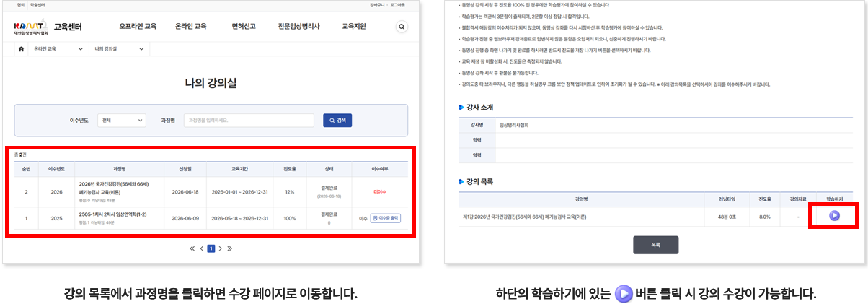Open the 온라인 교육 menu
The width and height of the screenshot is (868, 304).
[191, 27]
